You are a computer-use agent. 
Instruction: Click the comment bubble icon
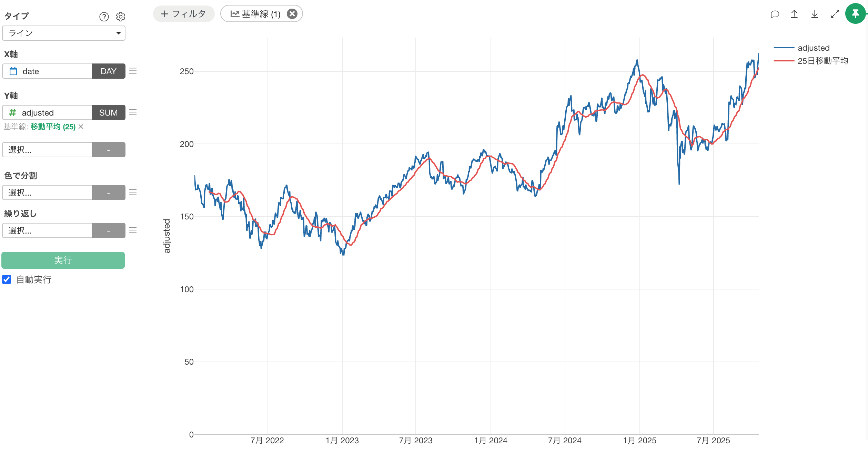pos(775,14)
